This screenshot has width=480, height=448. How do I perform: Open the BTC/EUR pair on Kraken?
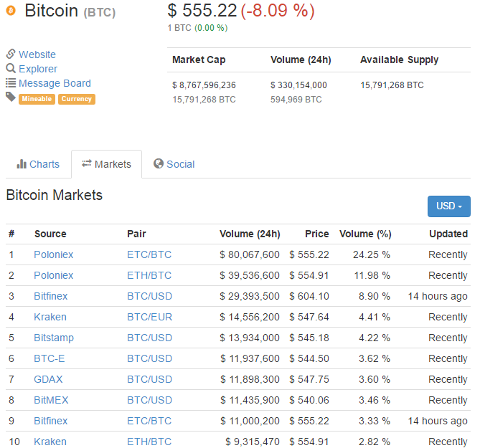click(x=149, y=317)
